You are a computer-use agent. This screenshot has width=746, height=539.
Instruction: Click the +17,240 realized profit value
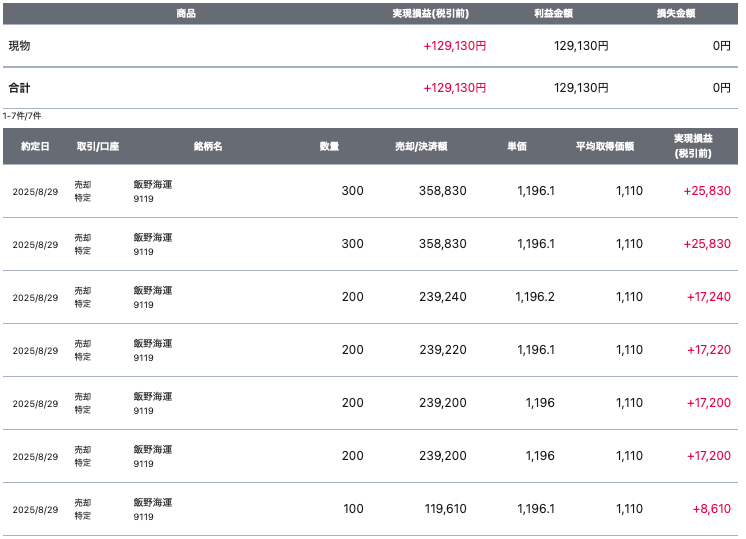708,297
